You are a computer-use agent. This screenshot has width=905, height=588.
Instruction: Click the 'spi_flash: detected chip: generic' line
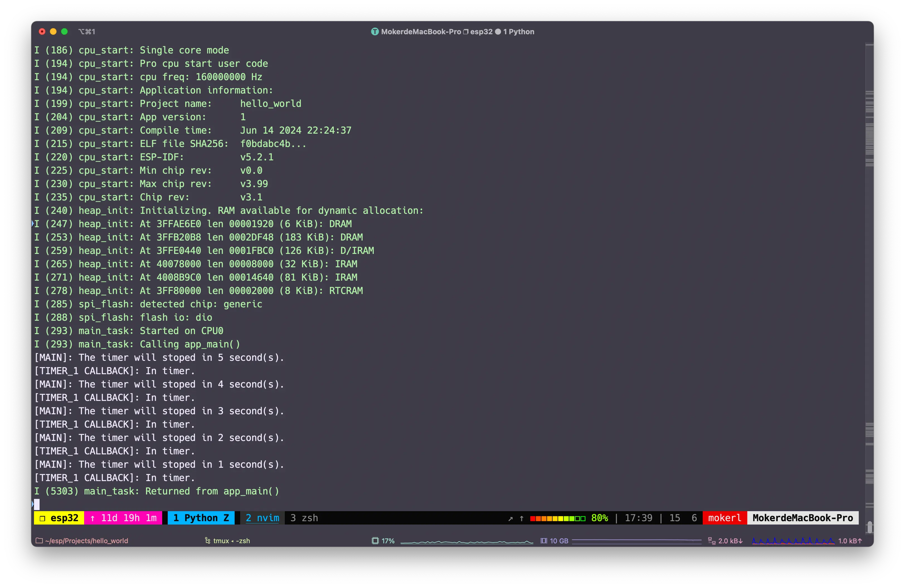(x=148, y=304)
